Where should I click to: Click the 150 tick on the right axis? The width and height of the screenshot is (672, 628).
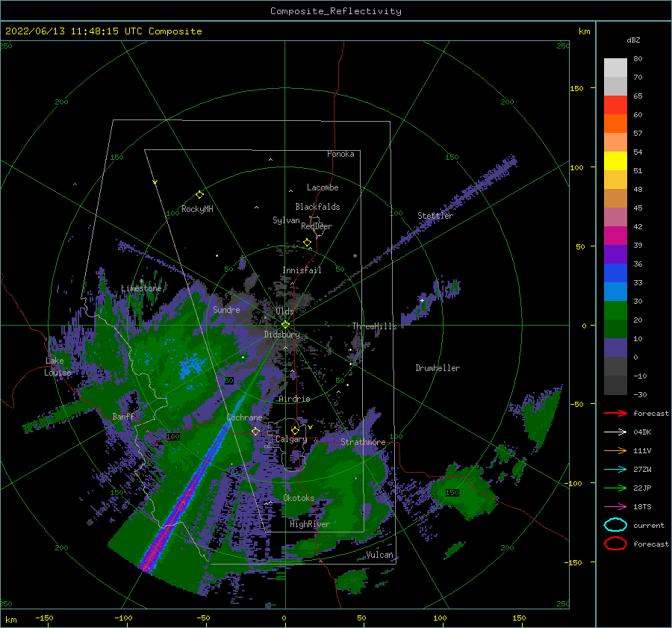576,88
